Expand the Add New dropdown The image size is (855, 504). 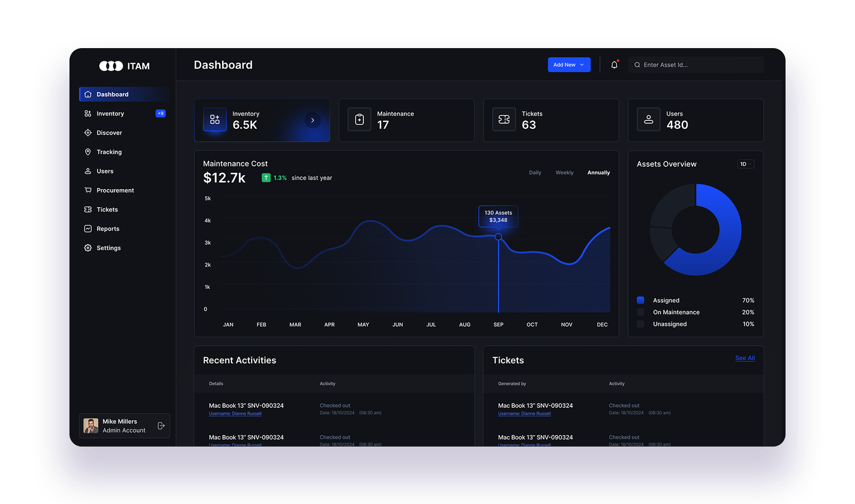point(569,65)
